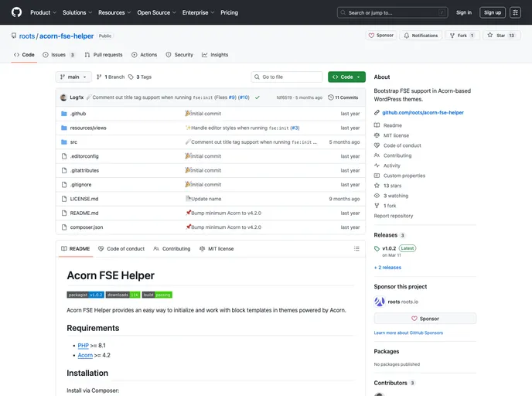532x396 pixels.
Task: Click the Readme book icon in About
Action: (x=377, y=125)
